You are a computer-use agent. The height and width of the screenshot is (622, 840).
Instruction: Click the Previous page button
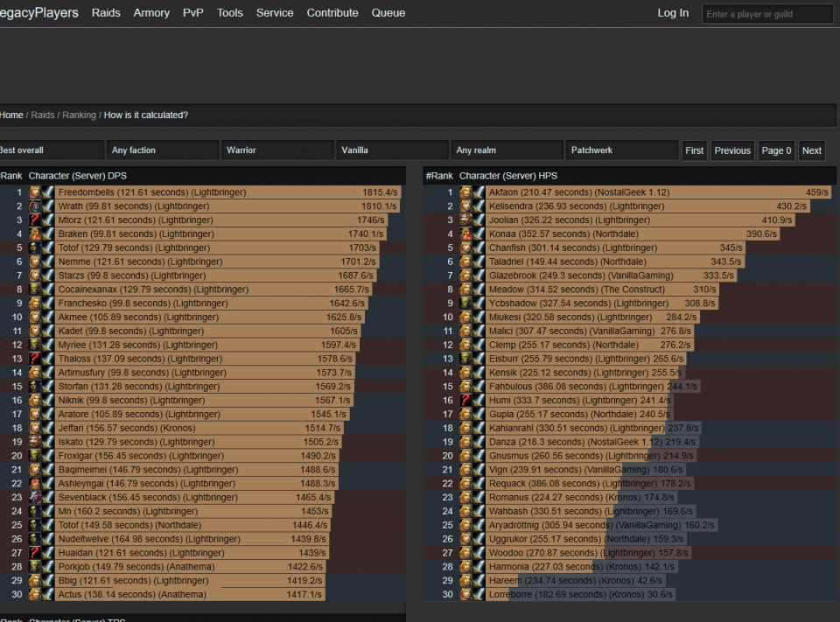(732, 150)
